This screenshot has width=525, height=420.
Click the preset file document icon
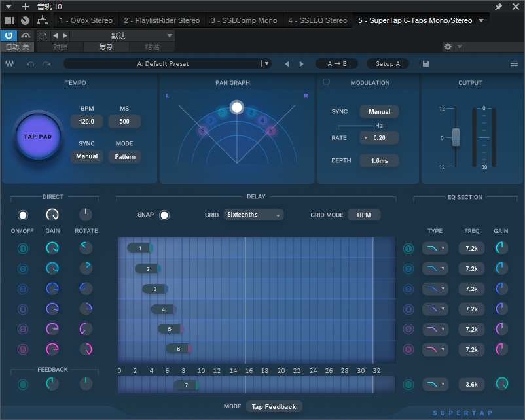click(x=43, y=35)
